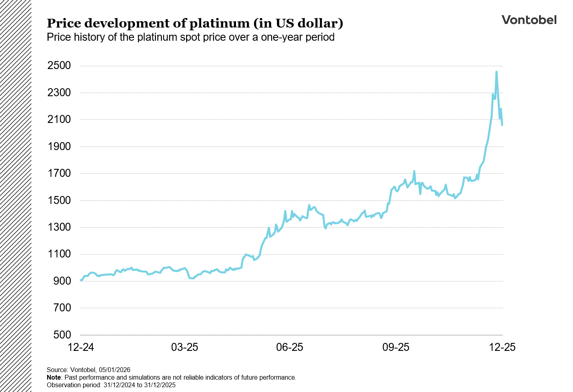Click the 2500 value on the y-axis
This screenshot has height=392, width=573.
tap(60, 65)
